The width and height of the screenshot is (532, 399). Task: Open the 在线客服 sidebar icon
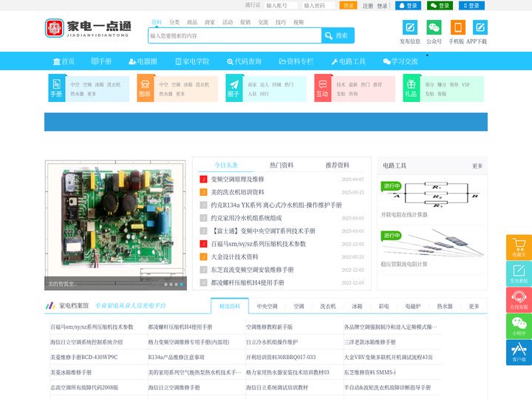coord(519,300)
